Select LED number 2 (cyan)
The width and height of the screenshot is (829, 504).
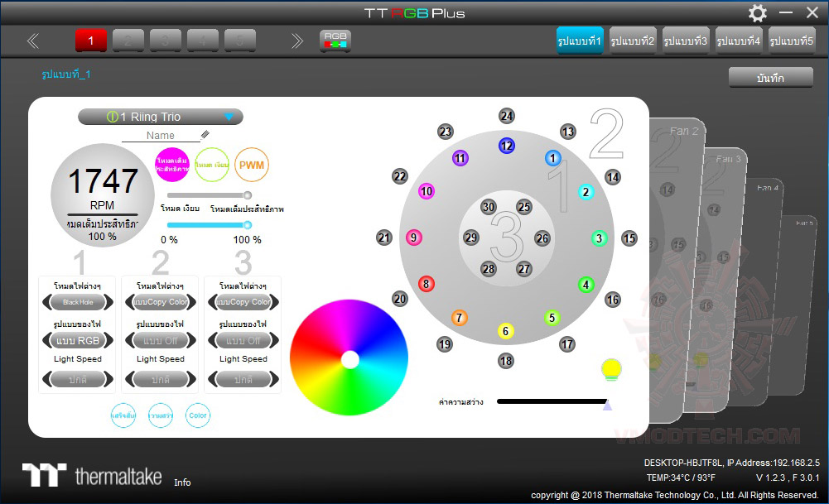pyautogui.click(x=586, y=192)
